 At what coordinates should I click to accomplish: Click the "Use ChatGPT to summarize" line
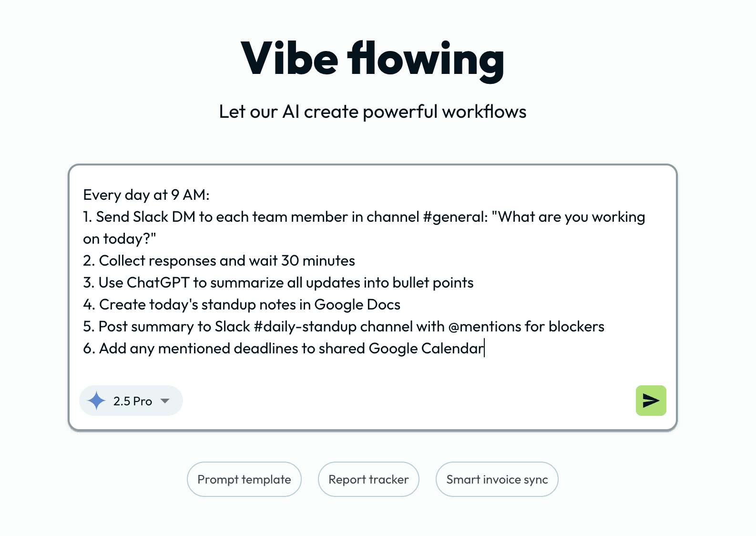tap(278, 283)
